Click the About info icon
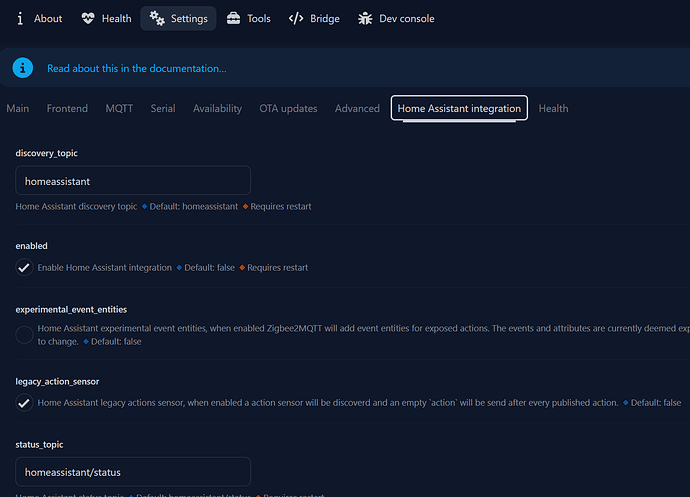Screen dimensions: 690x497 [20, 18]
